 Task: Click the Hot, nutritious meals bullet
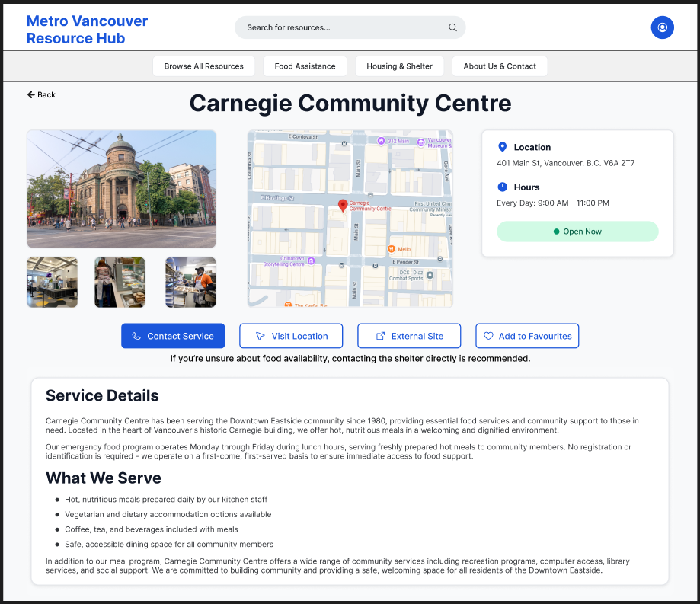point(166,500)
